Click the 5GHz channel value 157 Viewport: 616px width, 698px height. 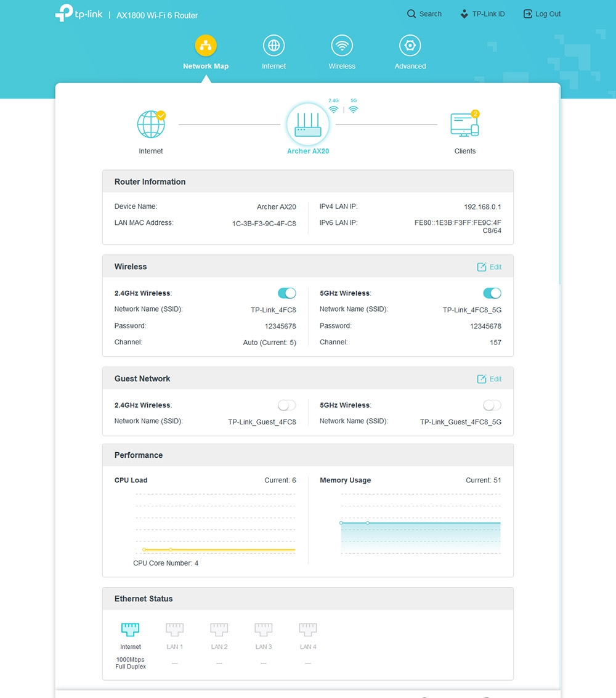click(495, 343)
